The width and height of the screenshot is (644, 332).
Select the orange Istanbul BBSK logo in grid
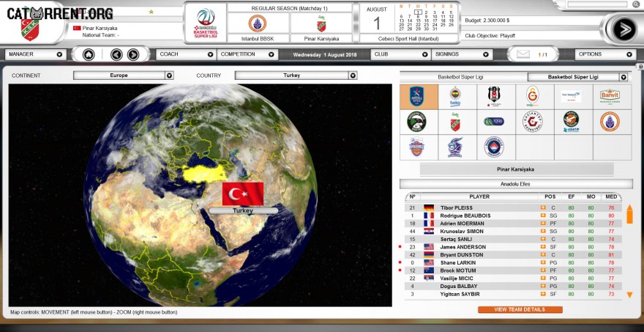[x=610, y=122]
